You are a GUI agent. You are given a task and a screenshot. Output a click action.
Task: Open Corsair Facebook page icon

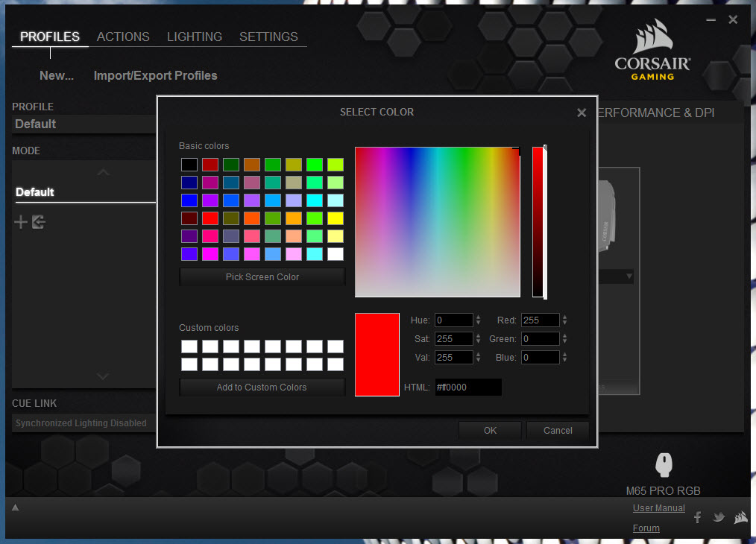[x=697, y=517]
